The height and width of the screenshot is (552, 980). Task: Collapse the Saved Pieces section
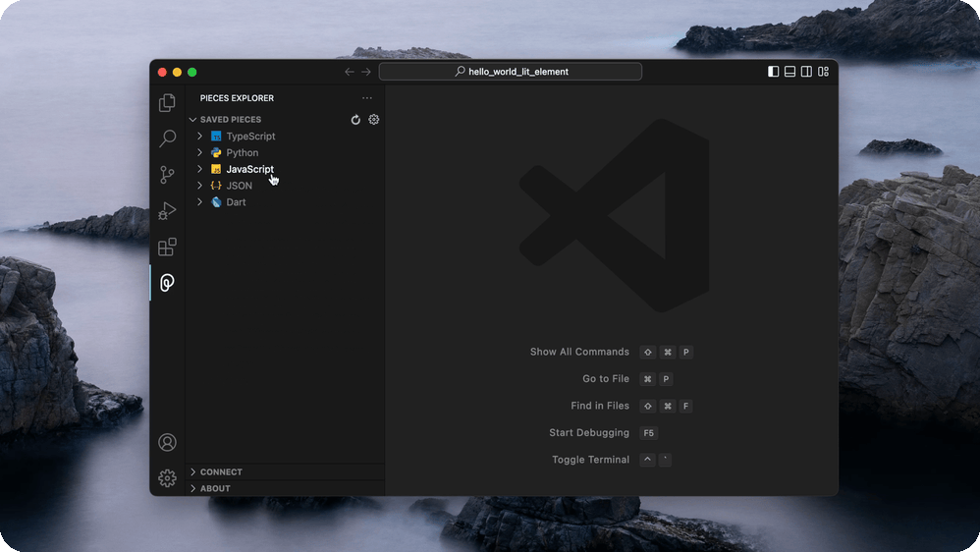[192, 120]
